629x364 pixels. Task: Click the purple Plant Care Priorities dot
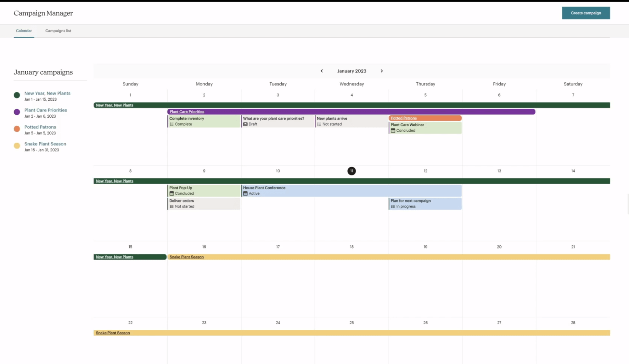click(17, 112)
